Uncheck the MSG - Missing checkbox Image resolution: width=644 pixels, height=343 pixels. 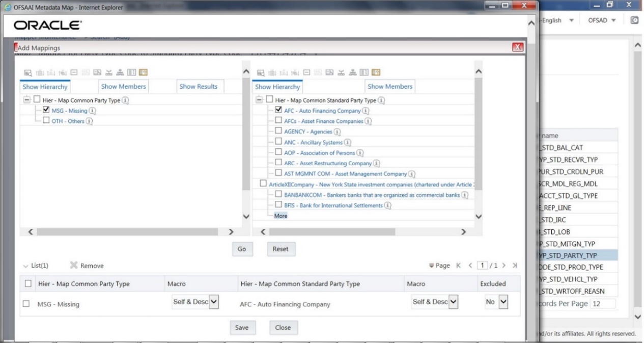pyautogui.click(x=46, y=110)
